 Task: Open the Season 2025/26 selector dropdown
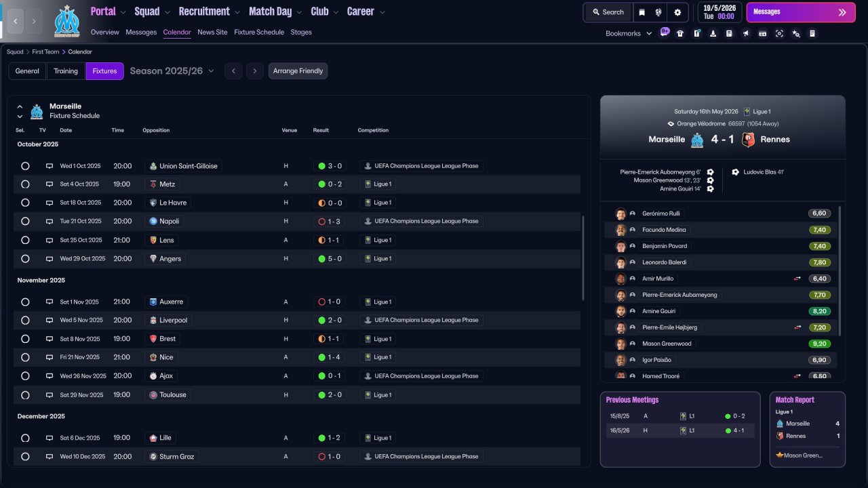(x=172, y=71)
